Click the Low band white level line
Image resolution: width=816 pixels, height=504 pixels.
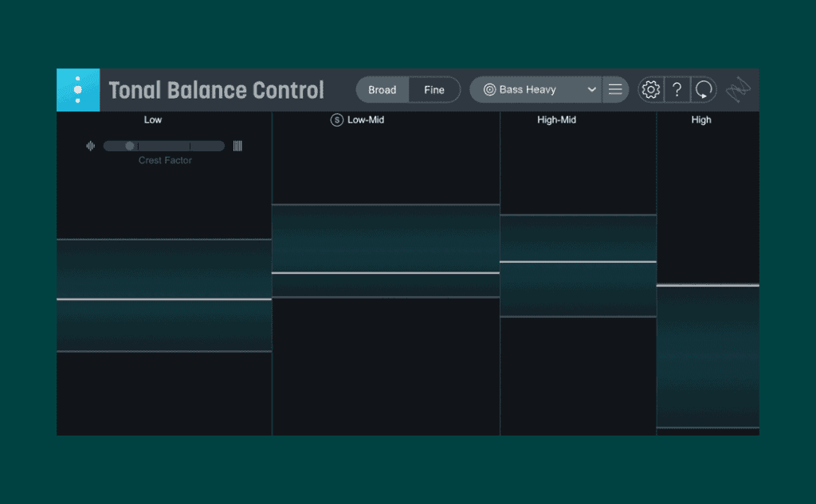click(164, 299)
